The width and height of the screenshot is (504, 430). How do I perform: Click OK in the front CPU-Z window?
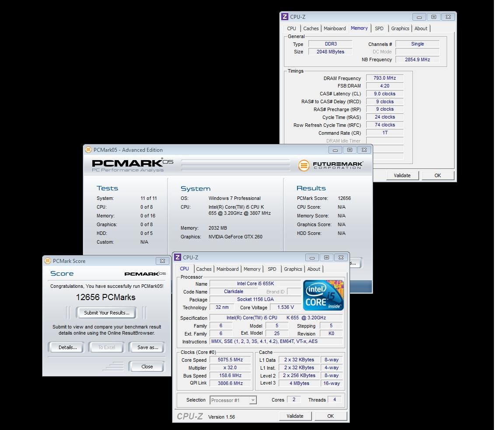pos(330,416)
